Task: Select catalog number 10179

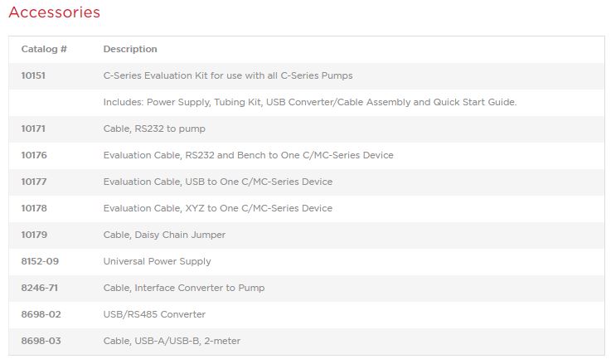Action: click(34, 235)
